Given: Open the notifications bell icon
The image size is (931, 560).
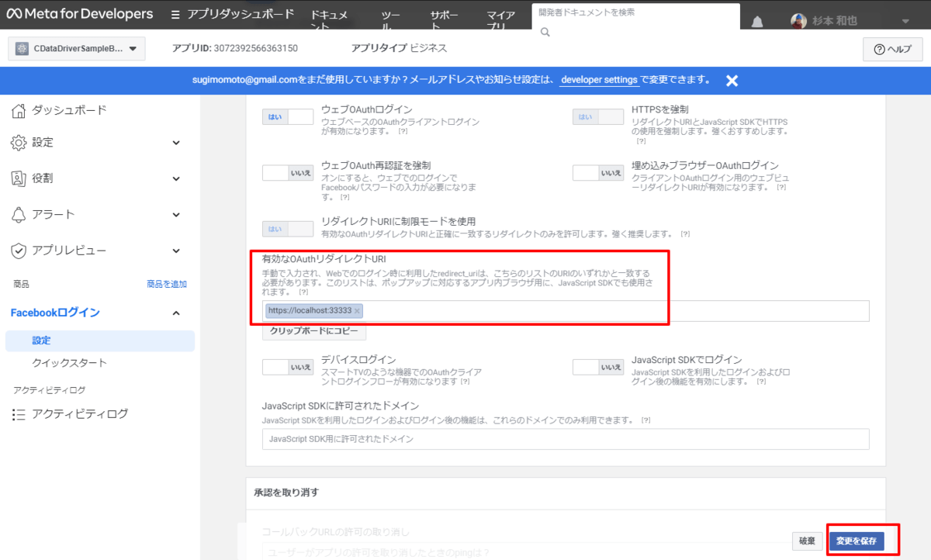Looking at the screenshot, I should pyautogui.click(x=756, y=20).
